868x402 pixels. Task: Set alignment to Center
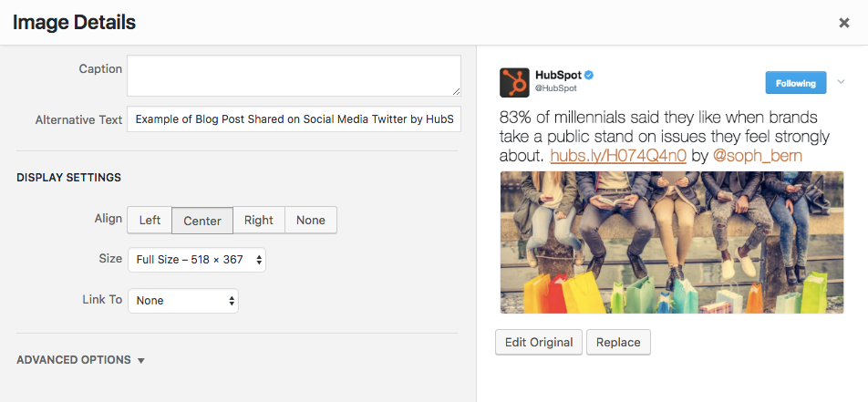(x=202, y=220)
